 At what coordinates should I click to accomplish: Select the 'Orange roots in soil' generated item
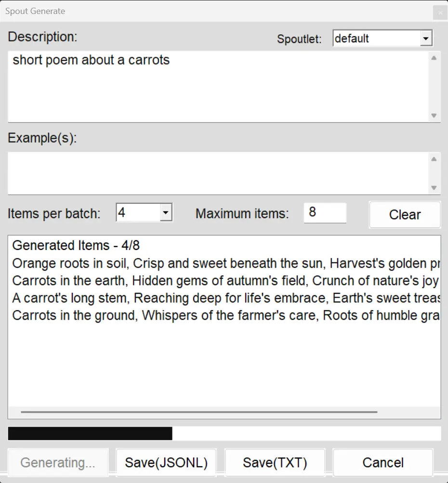(226, 263)
